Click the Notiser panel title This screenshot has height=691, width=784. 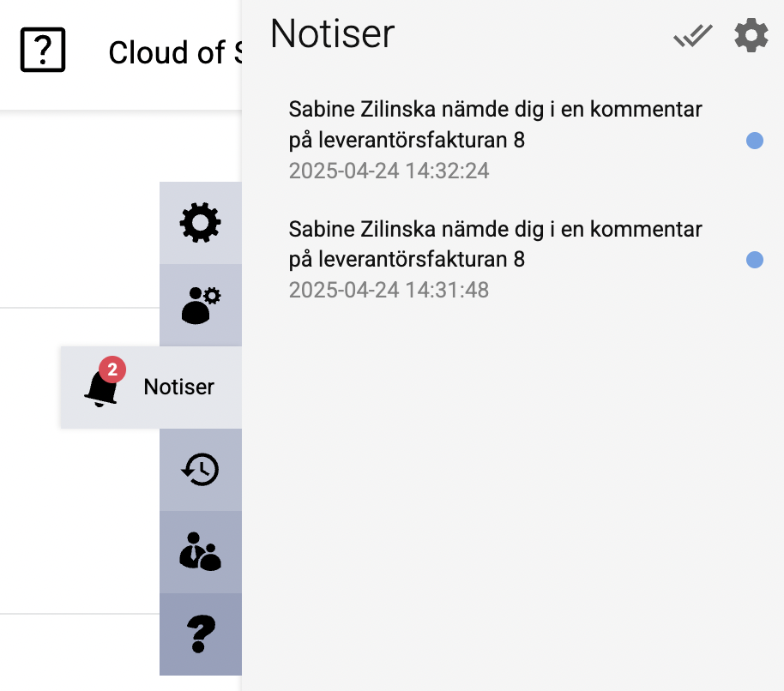click(x=331, y=34)
